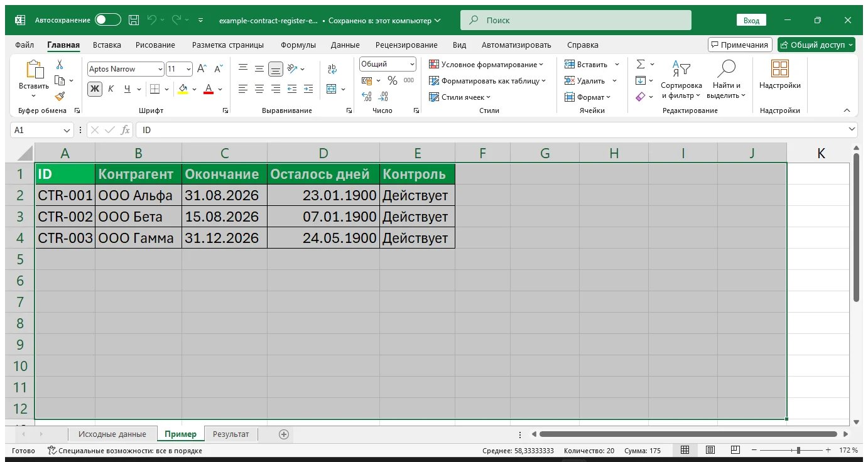The width and height of the screenshot is (868, 462).
Task: Click the Center alignment icon
Action: (x=259, y=89)
